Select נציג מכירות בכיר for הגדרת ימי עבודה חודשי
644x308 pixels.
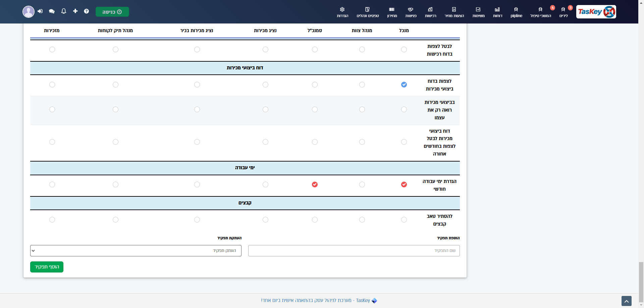click(197, 185)
